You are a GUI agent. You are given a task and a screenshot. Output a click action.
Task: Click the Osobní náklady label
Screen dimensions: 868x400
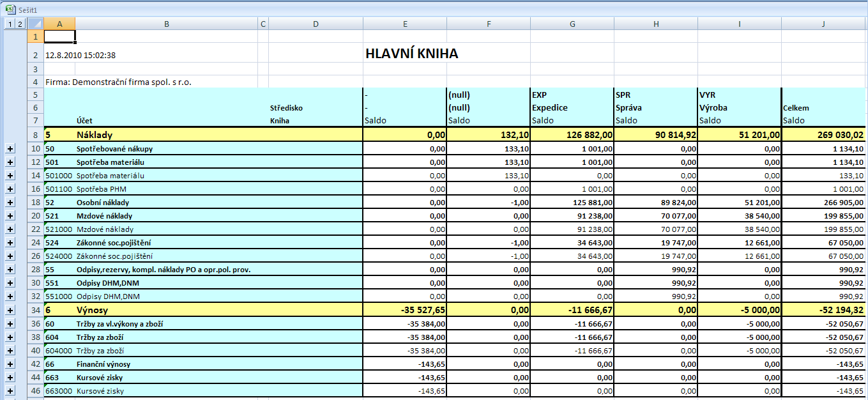click(x=103, y=203)
